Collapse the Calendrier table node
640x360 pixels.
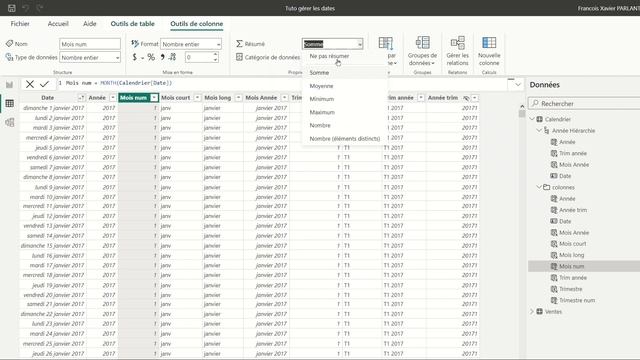pos(532,119)
